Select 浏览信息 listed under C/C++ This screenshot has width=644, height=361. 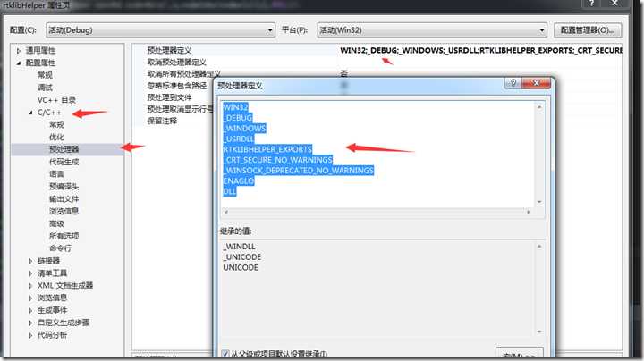64,211
